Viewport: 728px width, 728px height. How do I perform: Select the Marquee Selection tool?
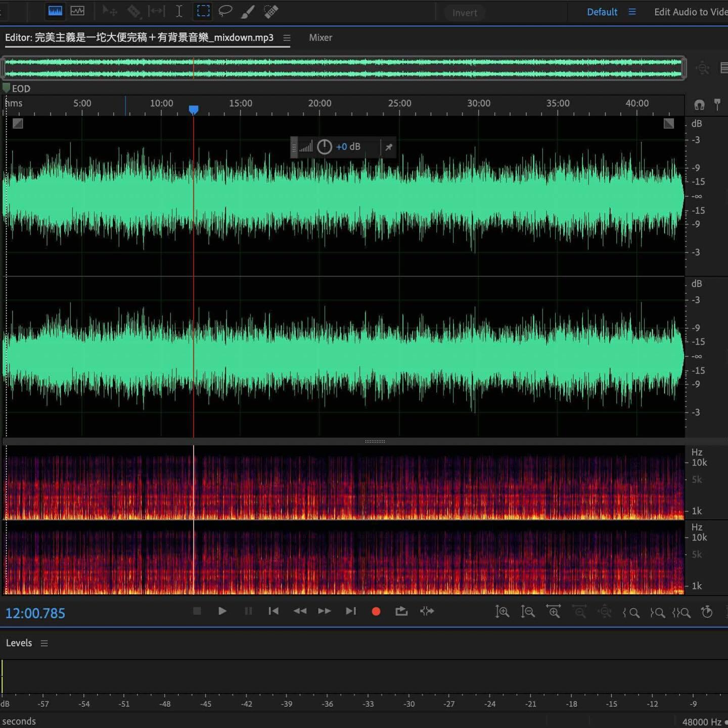tap(203, 11)
